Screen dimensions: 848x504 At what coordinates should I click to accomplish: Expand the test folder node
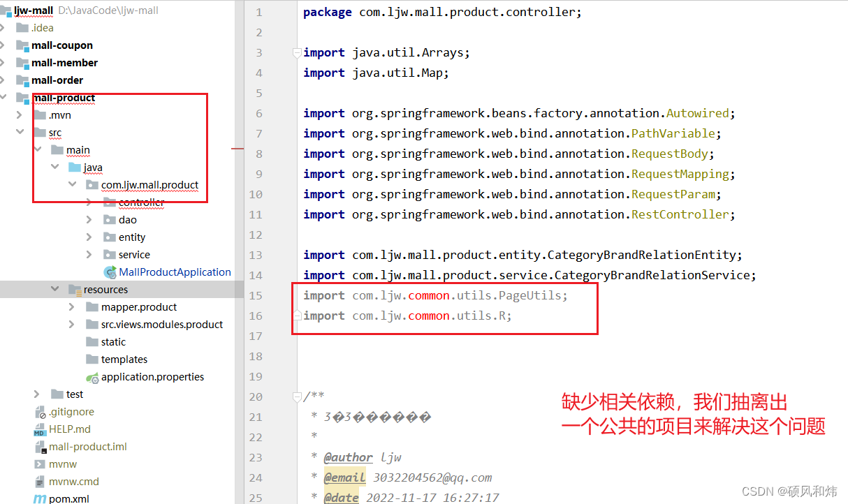[x=38, y=394]
